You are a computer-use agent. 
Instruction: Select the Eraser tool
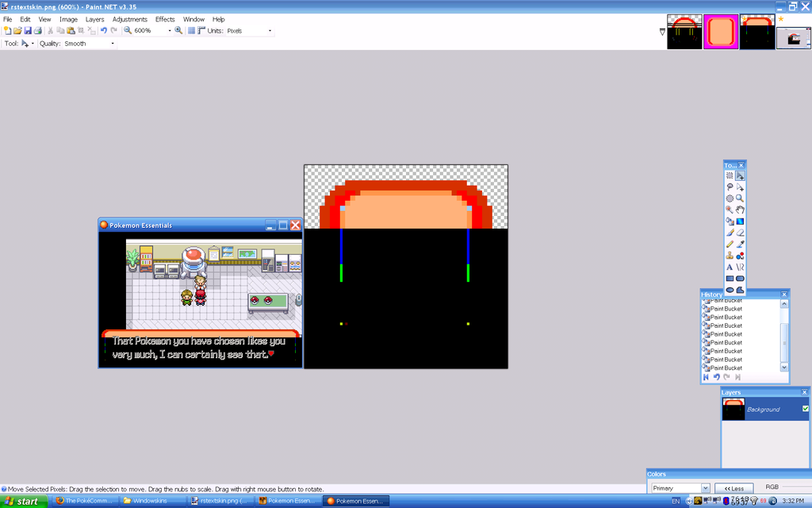click(740, 233)
